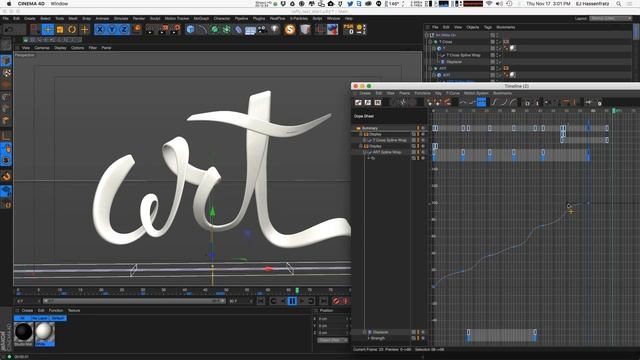This screenshot has height=360, width=640.
Task: Click the red Record keyframe button
Action: click(x=336, y=301)
